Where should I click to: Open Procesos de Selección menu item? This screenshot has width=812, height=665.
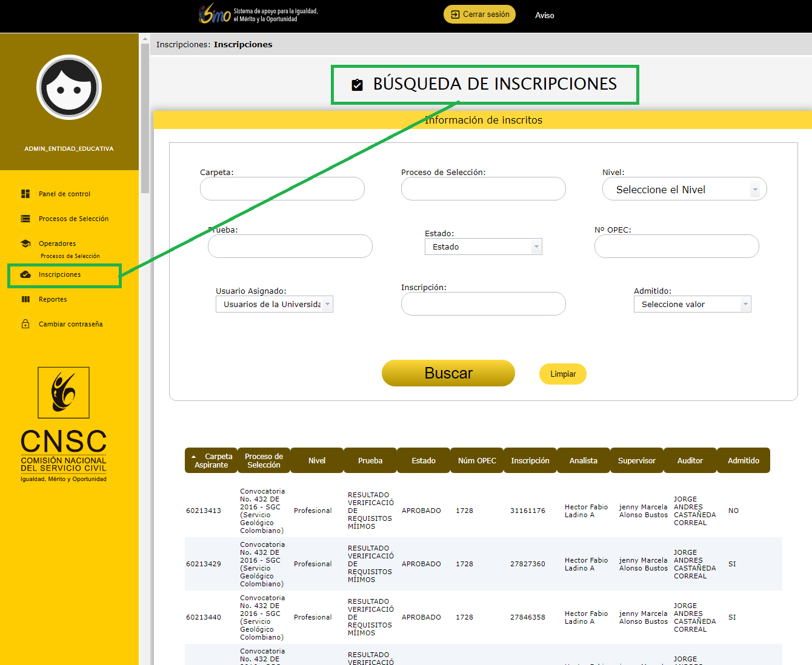click(73, 219)
